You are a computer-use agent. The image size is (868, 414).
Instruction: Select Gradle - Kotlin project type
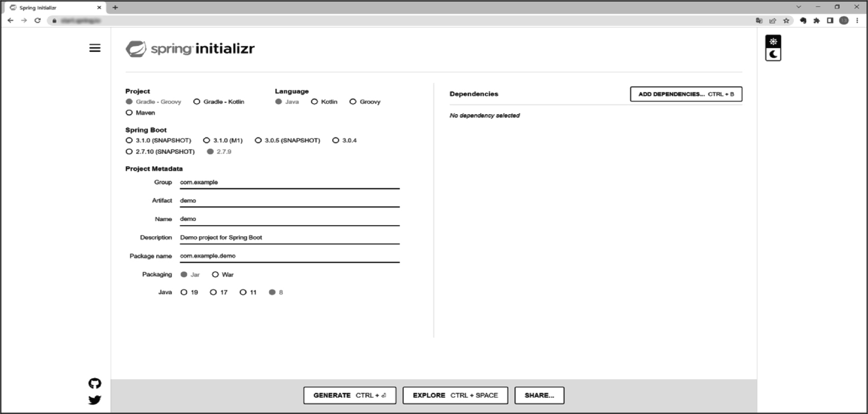(219, 102)
